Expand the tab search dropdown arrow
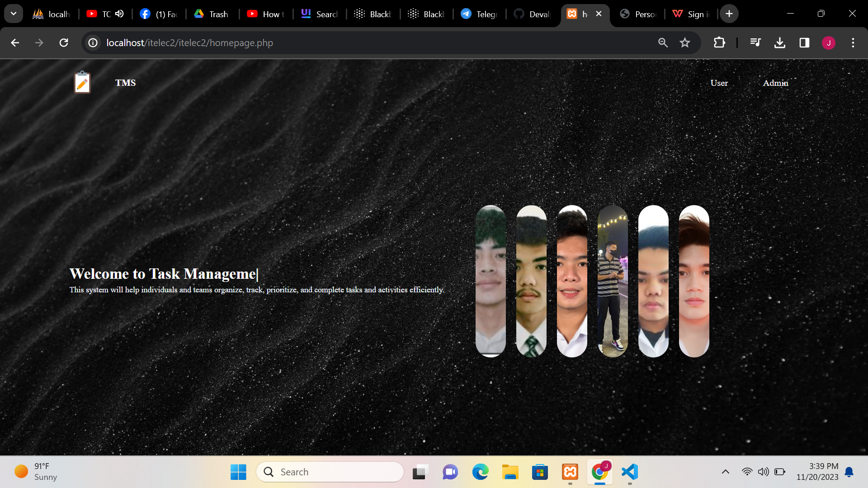 click(14, 14)
